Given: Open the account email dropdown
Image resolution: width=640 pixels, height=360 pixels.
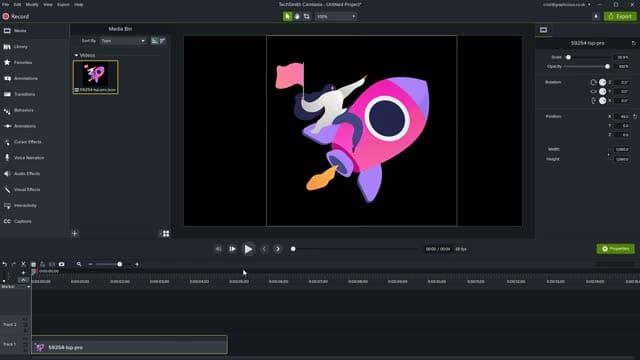Looking at the screenshot, I should (x=567, y=4).
